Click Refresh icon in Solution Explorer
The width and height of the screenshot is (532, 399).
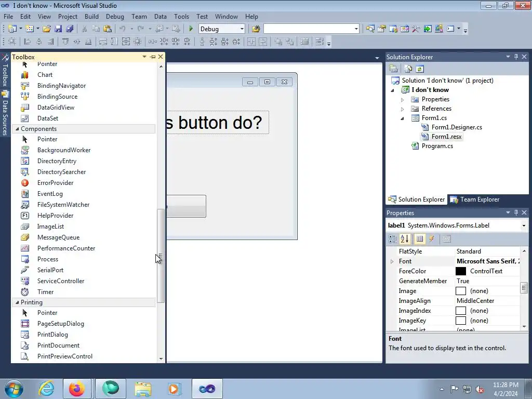click(420, 69)
